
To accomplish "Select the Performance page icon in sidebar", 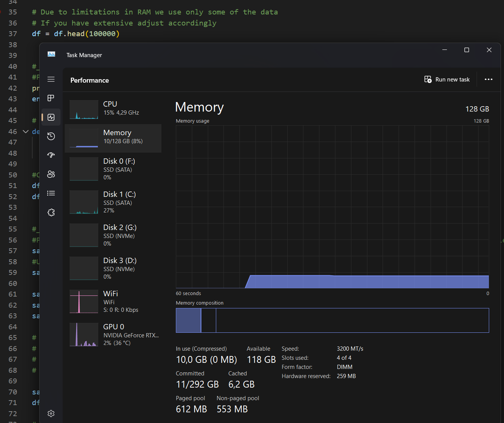I will (x=51, y=117).
